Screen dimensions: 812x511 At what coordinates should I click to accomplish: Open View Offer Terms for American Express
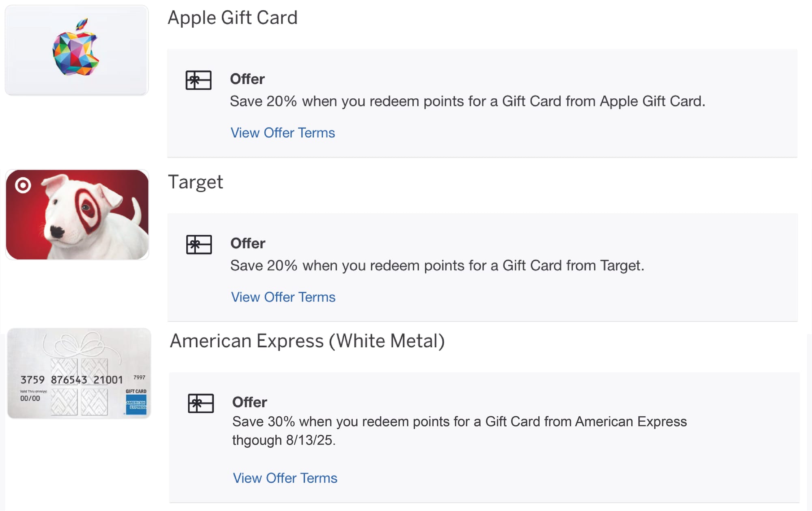tap(285, 478)
